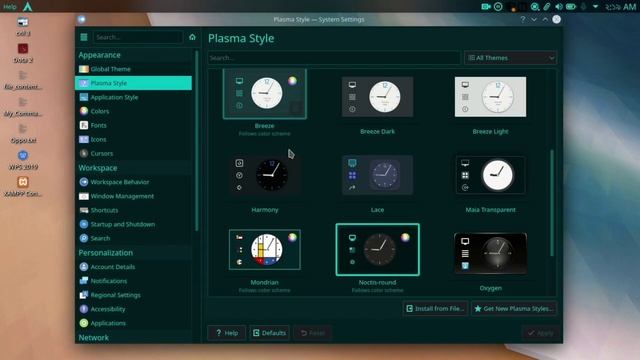640x360 pixels.
Task: Click the Plasma Style theme search field
Action: (x=334, y=58)
